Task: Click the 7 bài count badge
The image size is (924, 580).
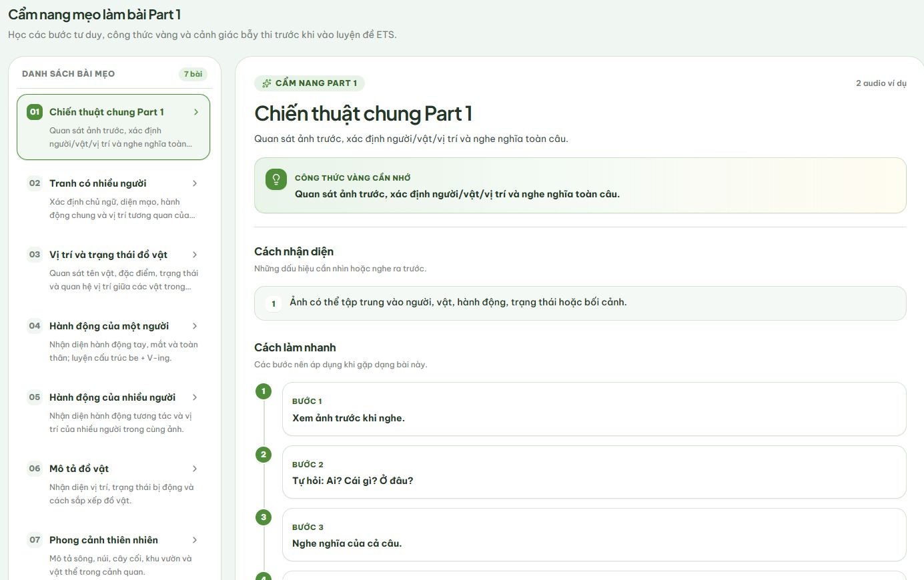Action: pyautogui.click(x=193, y=74)
